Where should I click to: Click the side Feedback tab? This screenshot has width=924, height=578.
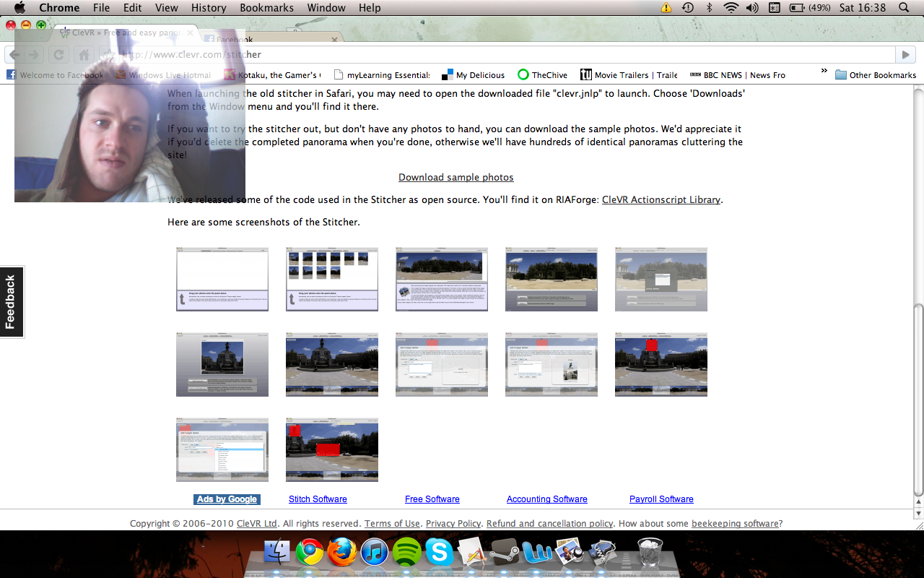pos(11,302)
